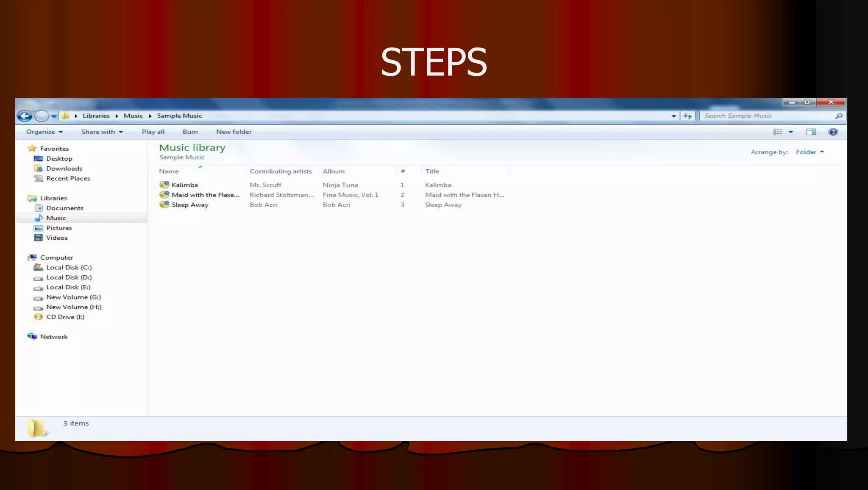This screenshot has width=868, height=490.
Task: Open the Arrange by Folder dropdown
Action: pyautogui.click(x=810, y=152)
